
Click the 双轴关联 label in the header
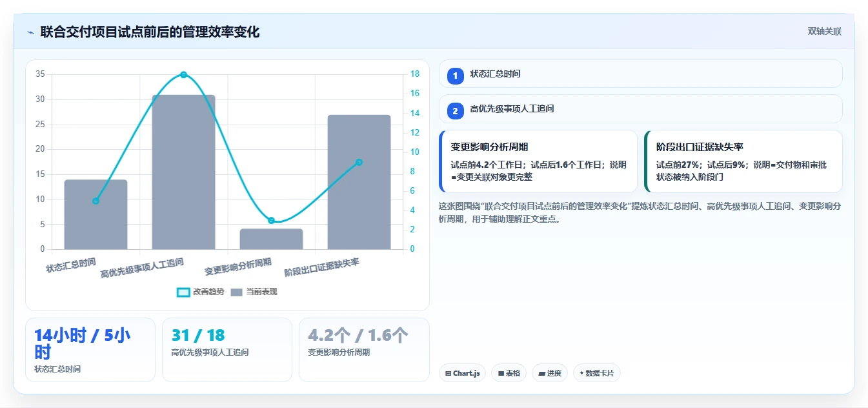[x=824, y=32]
